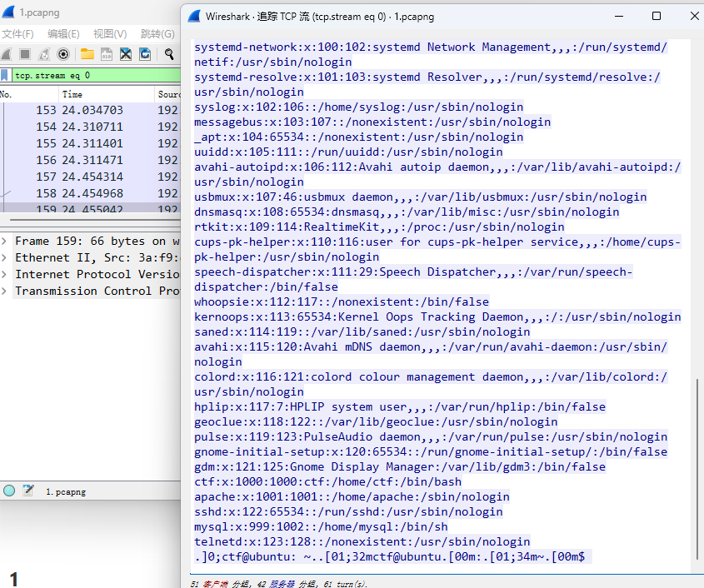
Task: Click the open capture file folder icon
Action: pos(87,54)
